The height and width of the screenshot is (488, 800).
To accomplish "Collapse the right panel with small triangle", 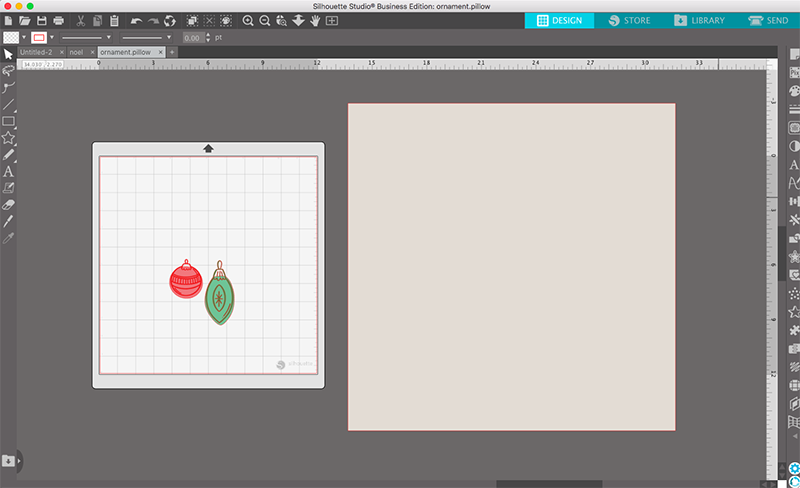I will pos(795,437).
